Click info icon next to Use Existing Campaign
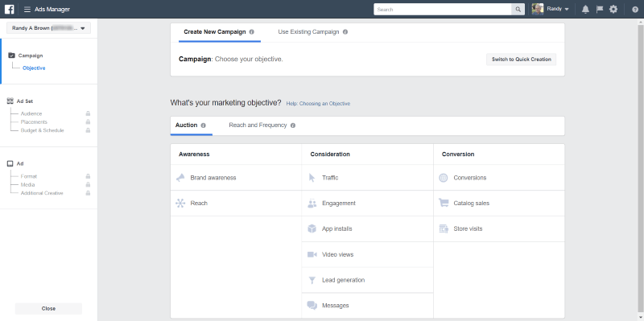Screen dimensions: 644x321 345,32
